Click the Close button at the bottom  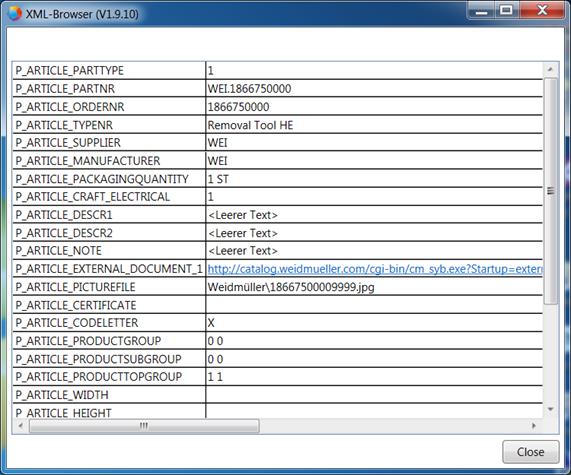531,452
